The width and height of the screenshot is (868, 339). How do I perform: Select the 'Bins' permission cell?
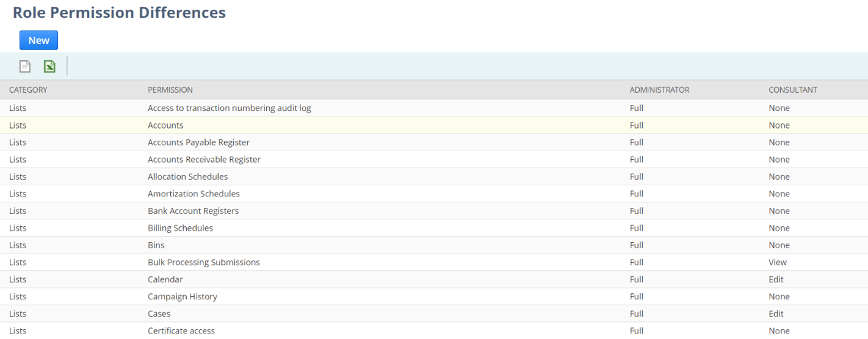156,245
